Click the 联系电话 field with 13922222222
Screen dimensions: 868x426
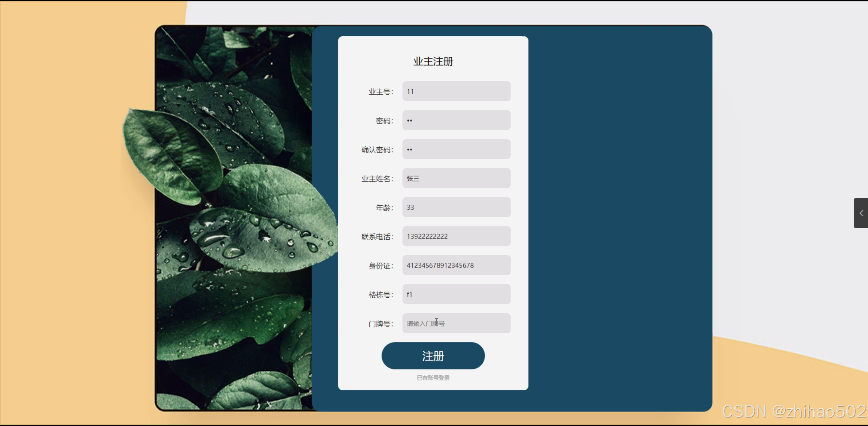coord(456,236)
